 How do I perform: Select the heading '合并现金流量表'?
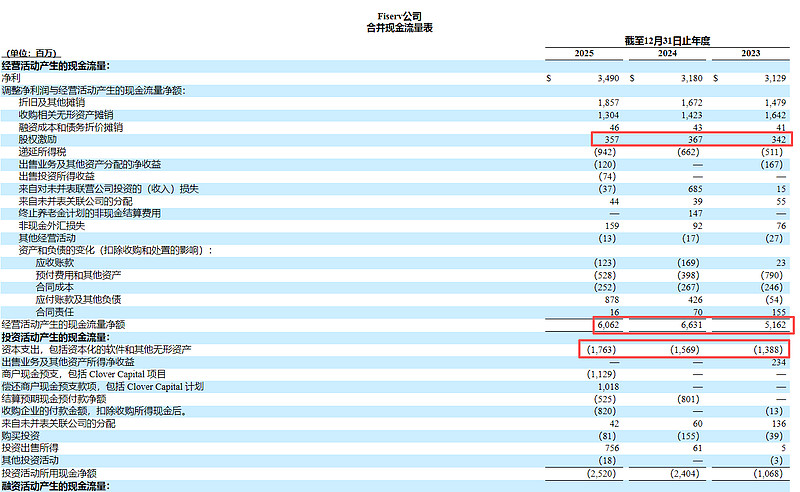coord(399,28)
